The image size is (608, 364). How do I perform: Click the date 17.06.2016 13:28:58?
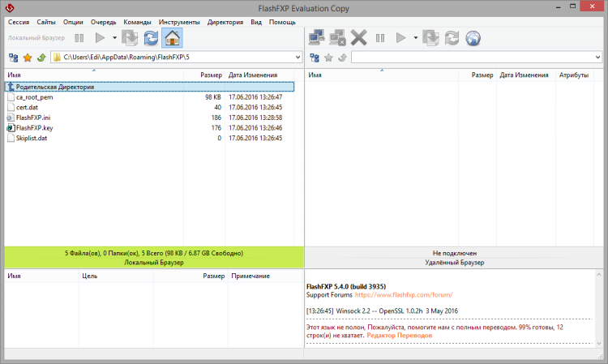pyautogui.click(x=255, y=118)
